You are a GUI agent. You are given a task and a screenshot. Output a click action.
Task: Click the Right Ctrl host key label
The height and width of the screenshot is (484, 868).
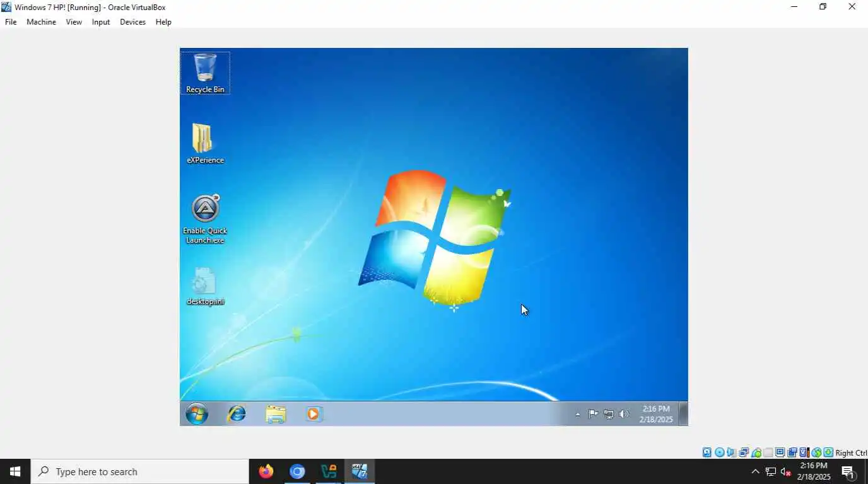(x=851, y=452)
